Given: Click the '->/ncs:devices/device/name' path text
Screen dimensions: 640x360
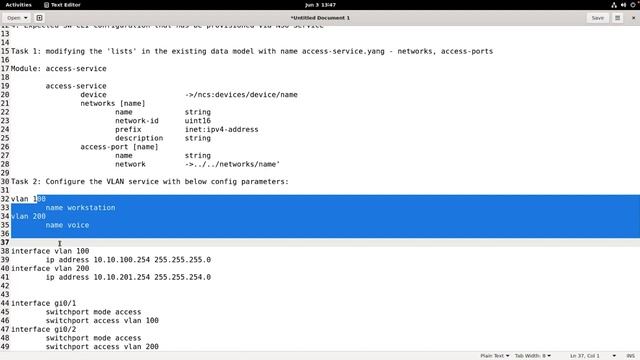Looking at the screenshot, I should (241, 95).
